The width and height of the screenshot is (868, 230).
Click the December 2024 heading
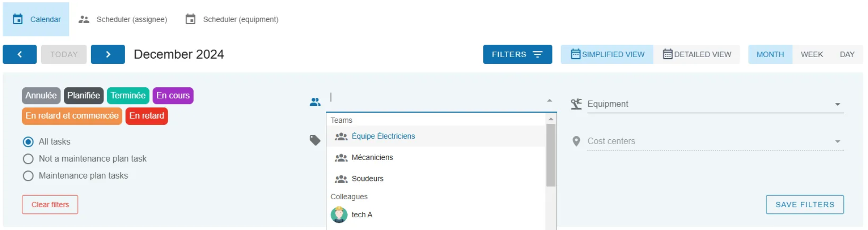[x=179, y=54]
